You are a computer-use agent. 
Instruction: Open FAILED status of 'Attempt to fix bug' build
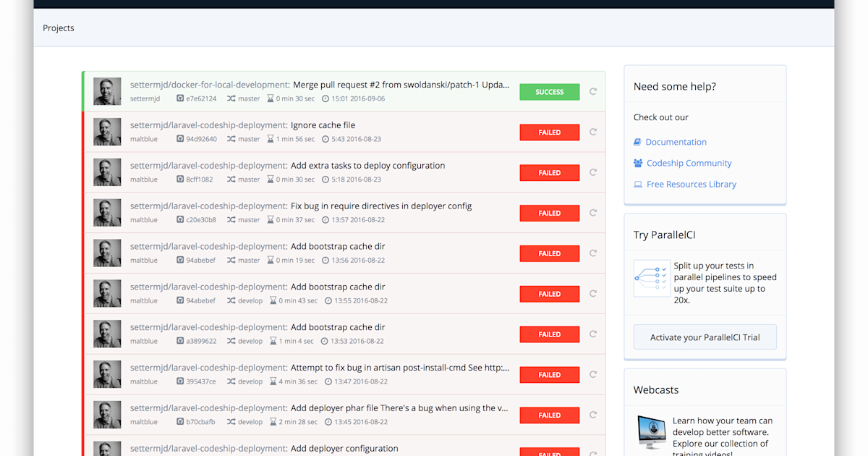(x=550, y=375)
